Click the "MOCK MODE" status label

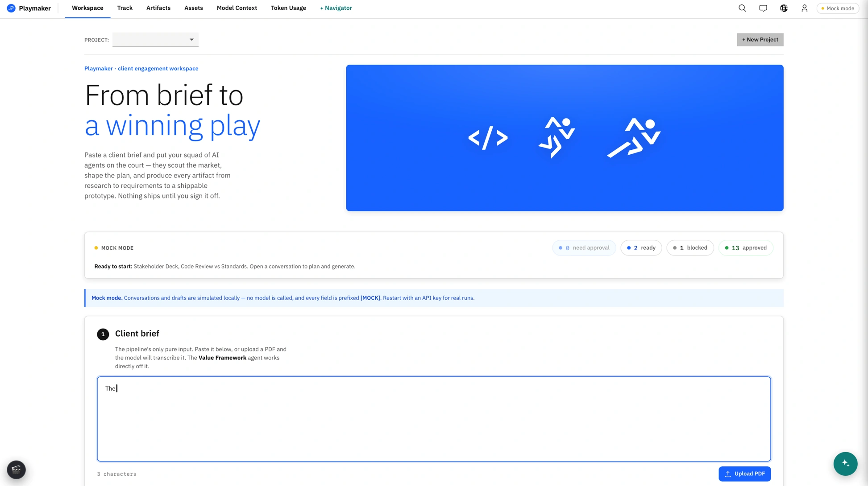click(x=117, y=248)
